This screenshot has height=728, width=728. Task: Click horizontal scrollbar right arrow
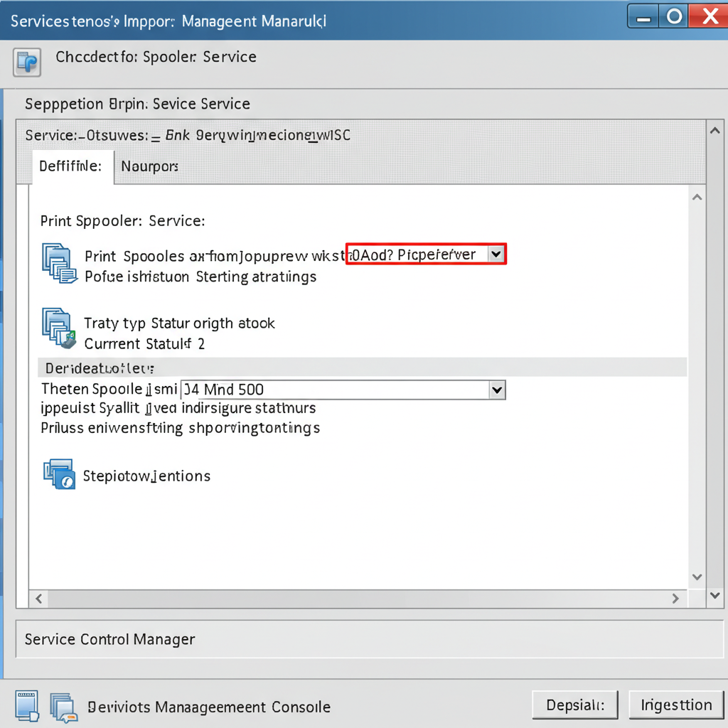tap(675, 599)
